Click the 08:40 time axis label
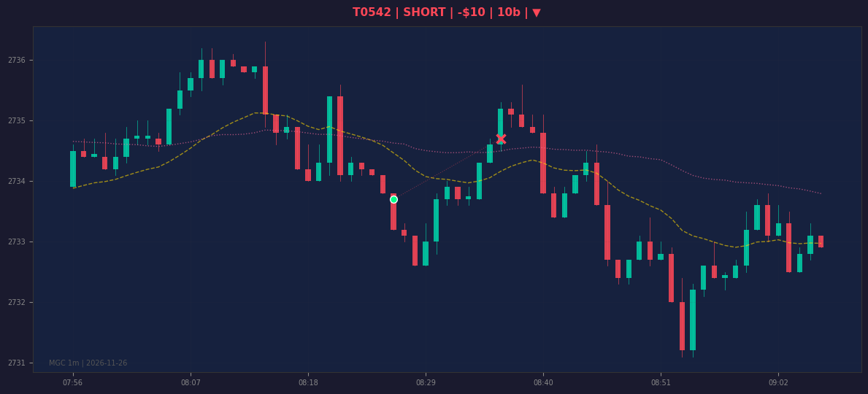The image size is (868, 394). (543, 382)
